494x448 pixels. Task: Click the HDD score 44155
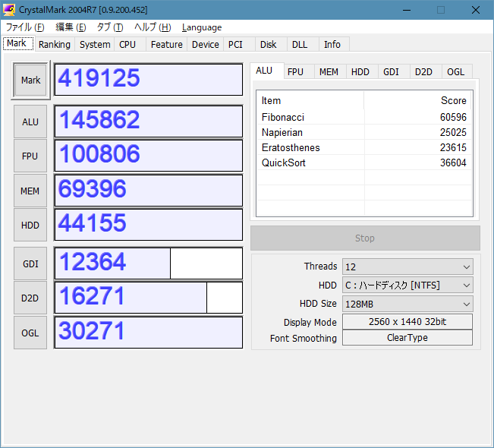149,225
